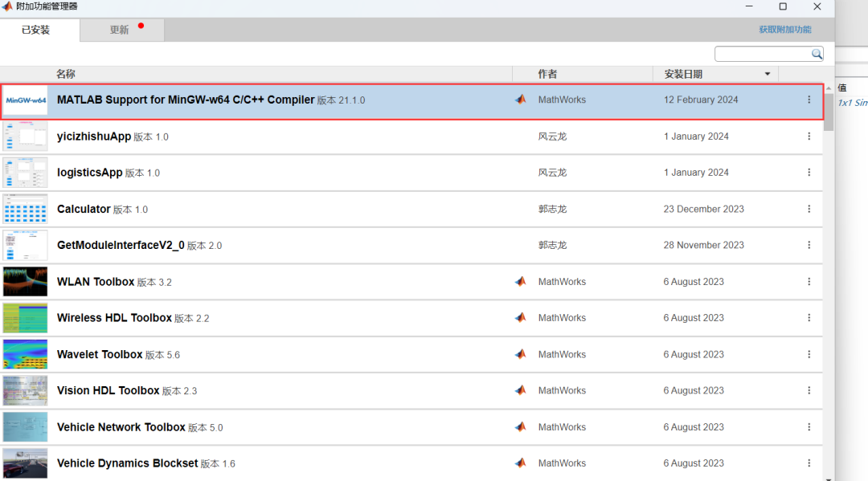Image resolution: width=868 pixels, height=481 pixels.
Task: Click the 12 February 2024 install date
Action: coord(701,100)
